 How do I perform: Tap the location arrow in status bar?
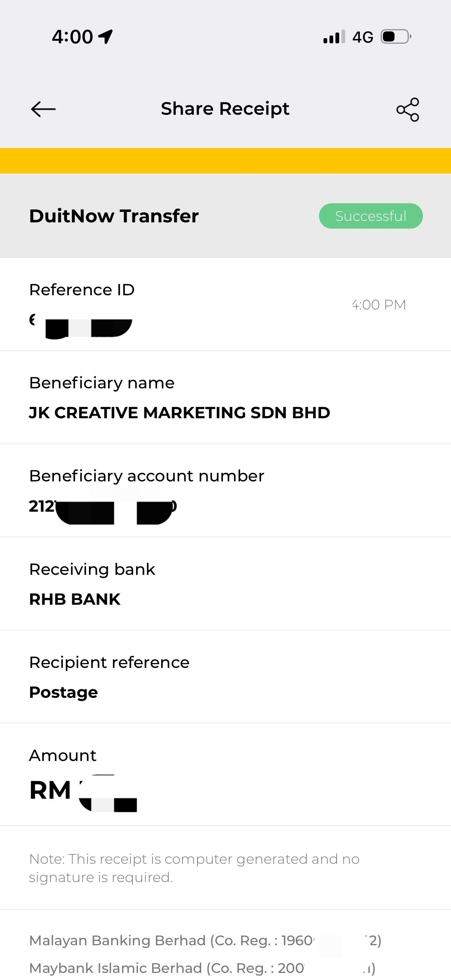[105, 37]
